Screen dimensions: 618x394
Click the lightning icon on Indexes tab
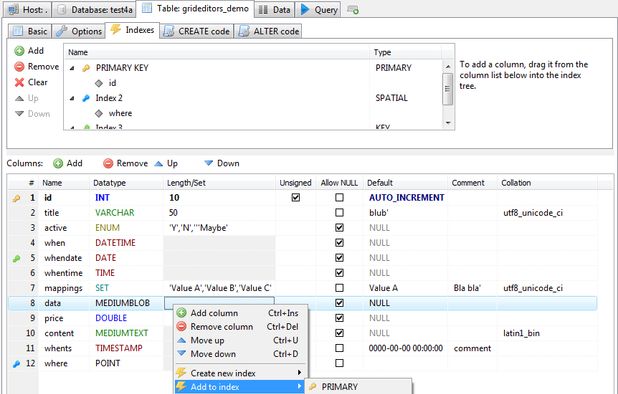pos(115,29)
